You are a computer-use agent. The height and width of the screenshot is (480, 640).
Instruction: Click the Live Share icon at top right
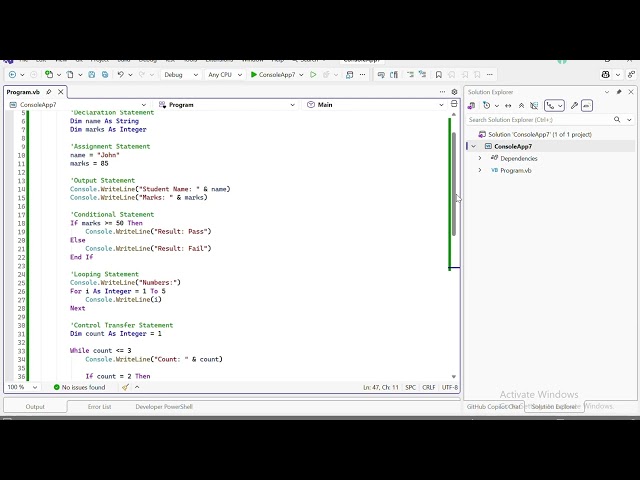632,75
